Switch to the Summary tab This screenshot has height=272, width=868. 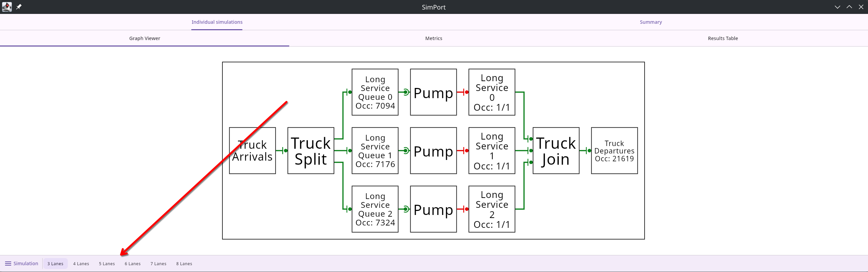[651, 22]
